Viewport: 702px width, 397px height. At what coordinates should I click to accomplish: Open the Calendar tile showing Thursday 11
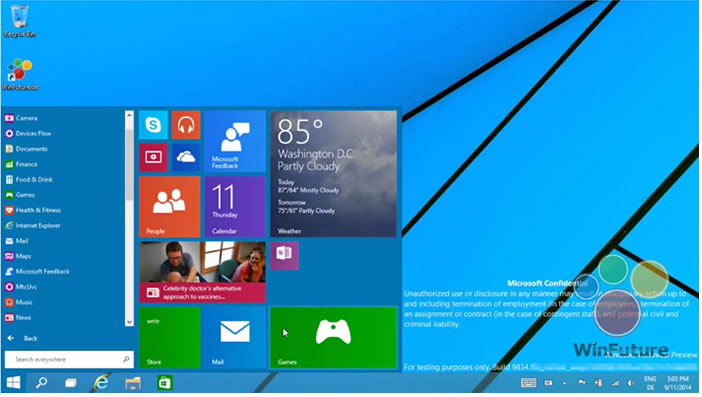(x=235, y=207)
